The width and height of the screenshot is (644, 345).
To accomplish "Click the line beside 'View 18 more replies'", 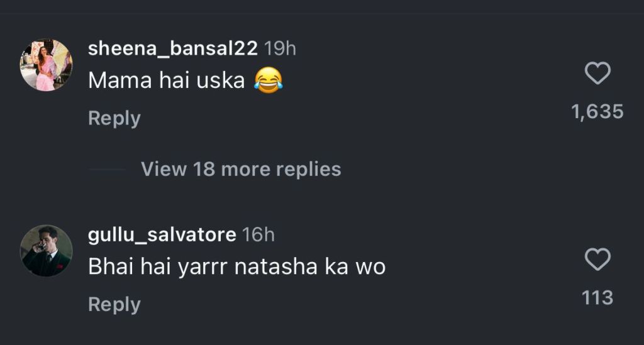I will pos(107,169).
